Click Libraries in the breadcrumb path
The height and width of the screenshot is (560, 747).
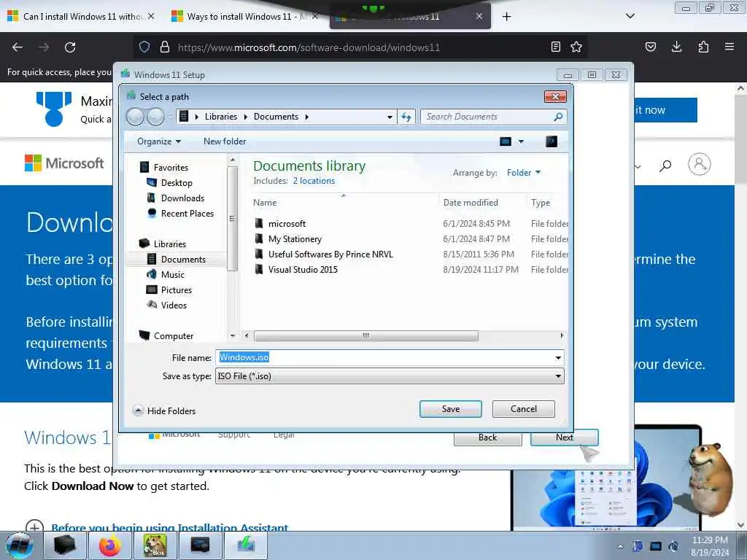coord(220,117)
